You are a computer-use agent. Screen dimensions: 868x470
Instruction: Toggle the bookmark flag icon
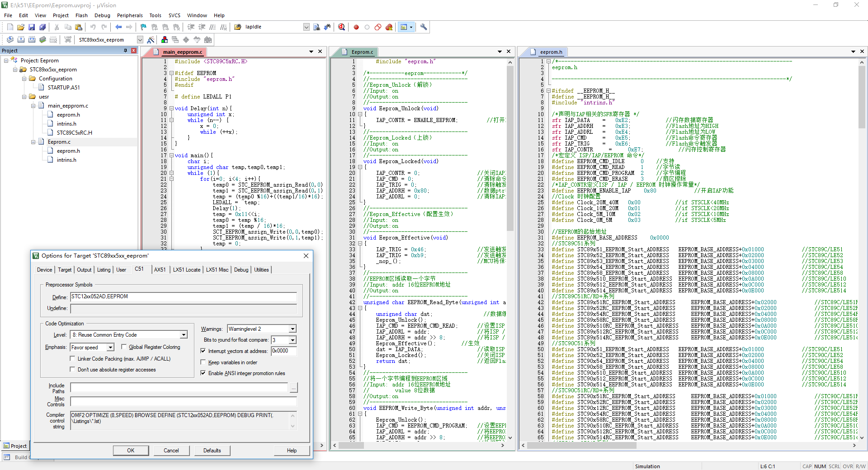143,27
